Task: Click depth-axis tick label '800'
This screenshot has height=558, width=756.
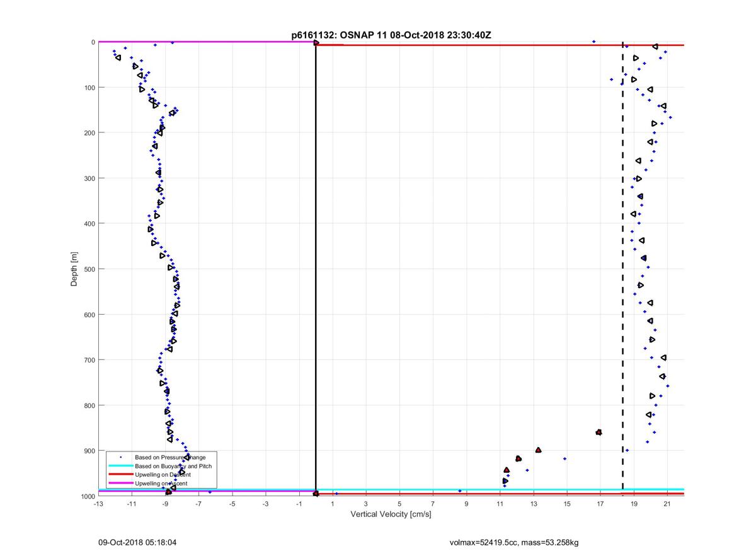Action: pos(89,405)
